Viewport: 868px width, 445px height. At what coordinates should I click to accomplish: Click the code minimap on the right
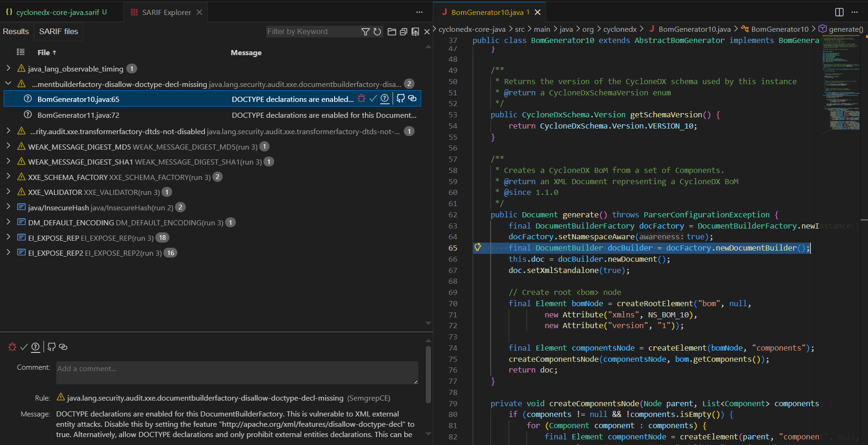point(841,84)
